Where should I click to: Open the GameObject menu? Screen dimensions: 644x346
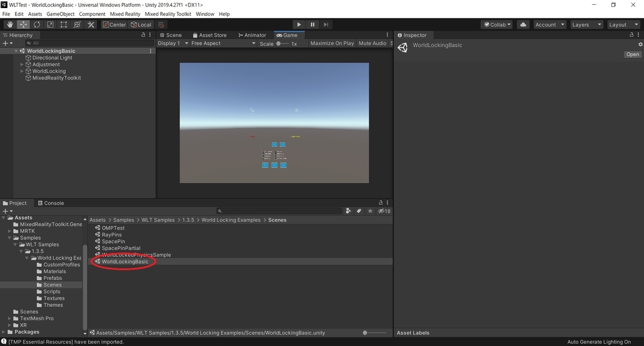click(61, 14)
